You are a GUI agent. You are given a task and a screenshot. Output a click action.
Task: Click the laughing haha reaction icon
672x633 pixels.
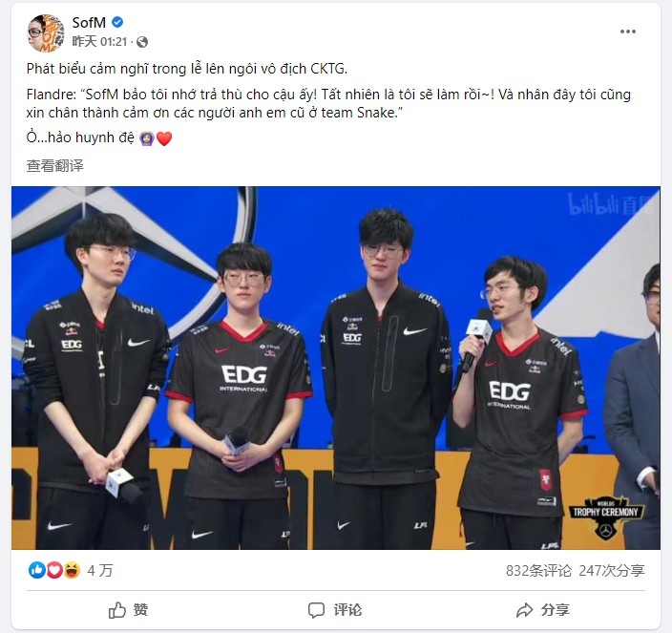click(x=72, y=570)
